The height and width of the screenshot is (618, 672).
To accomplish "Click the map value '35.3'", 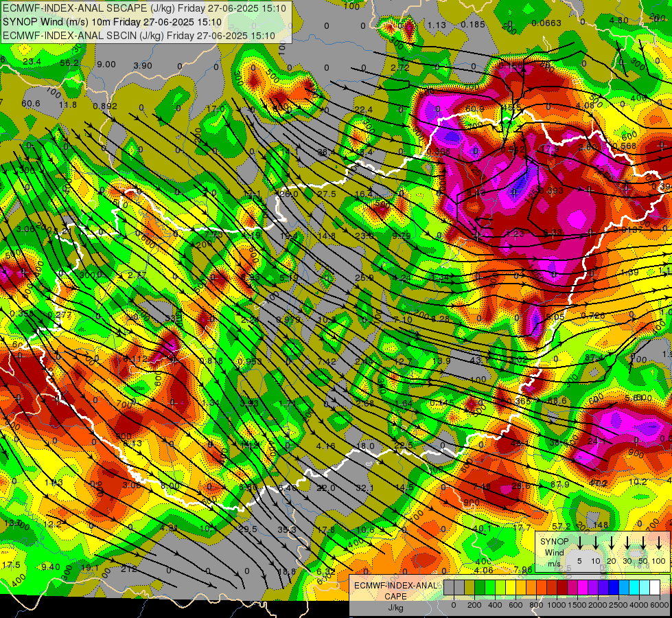I will [287, 529].
